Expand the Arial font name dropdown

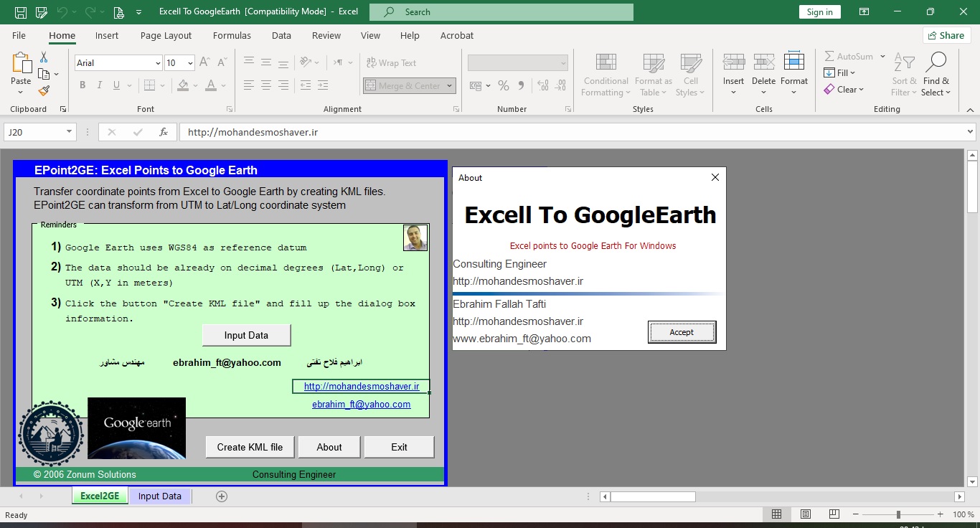(158, 63)
